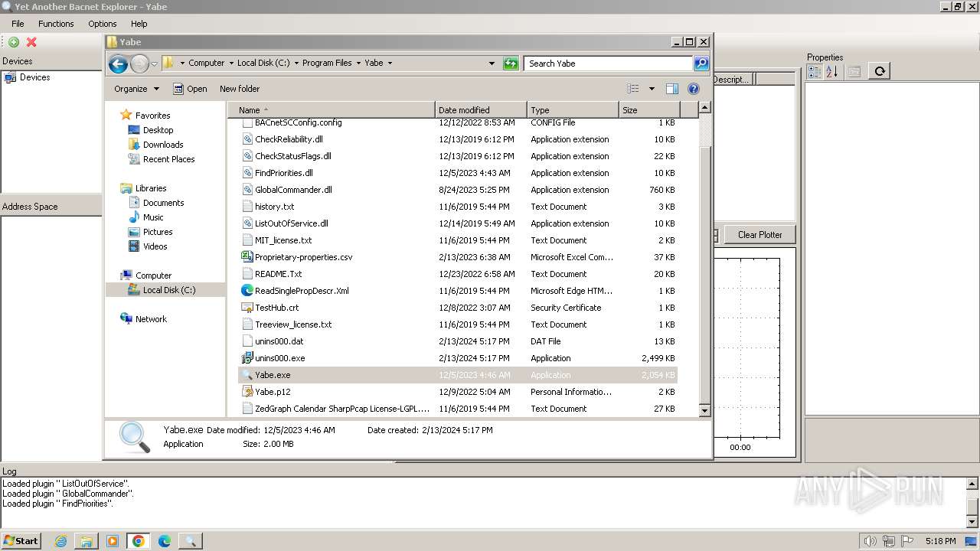980x551 pixels.
Task: Select MIT_license.txt file row
Action: tap(458, 240)
